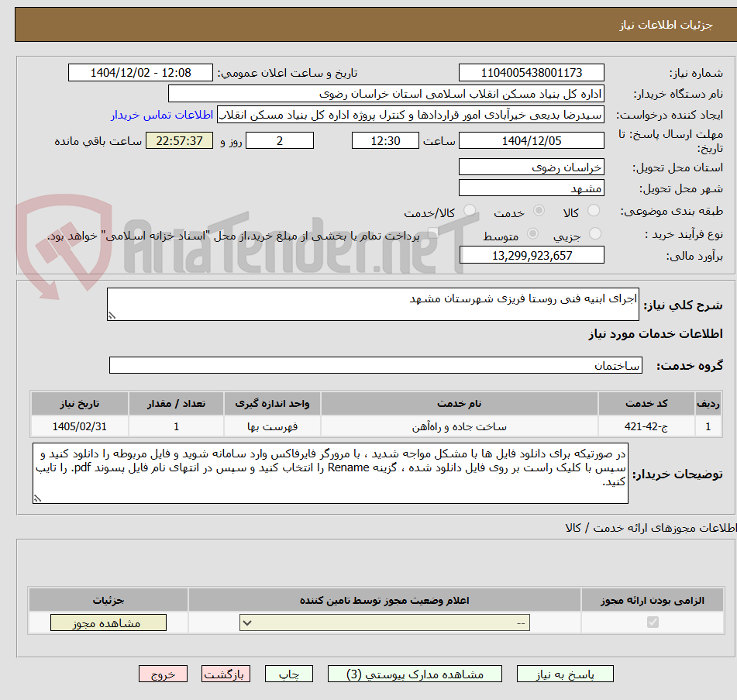Screen dimensions: 737x700
Task: Click the resize handle of buyer notes area
Action: pos(38,498)
